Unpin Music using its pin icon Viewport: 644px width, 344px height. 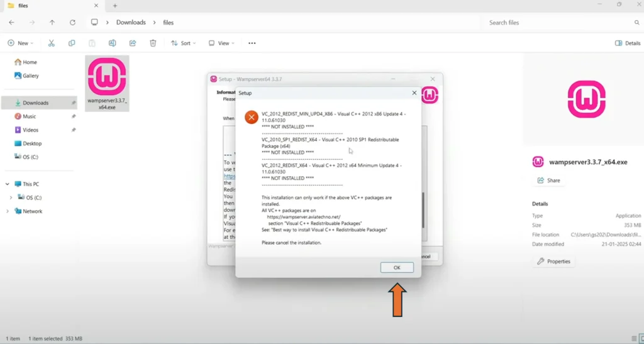pos(74,116)
